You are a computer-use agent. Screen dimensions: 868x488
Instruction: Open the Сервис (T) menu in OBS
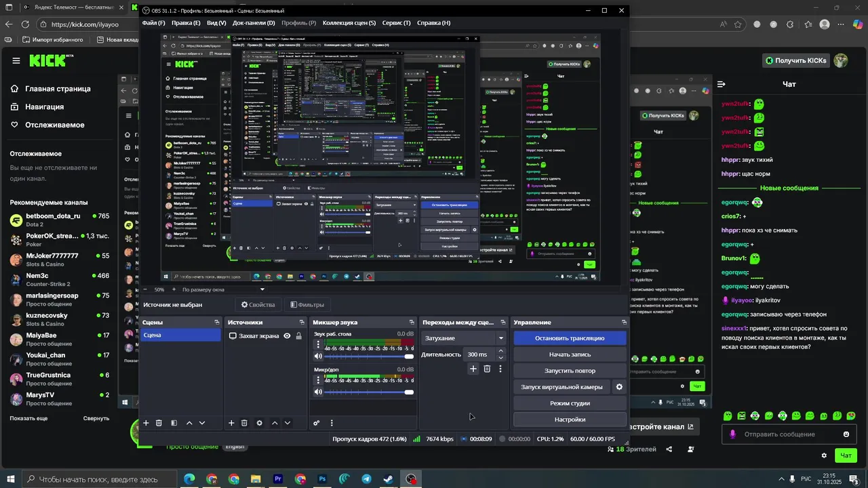click(396, 22)
